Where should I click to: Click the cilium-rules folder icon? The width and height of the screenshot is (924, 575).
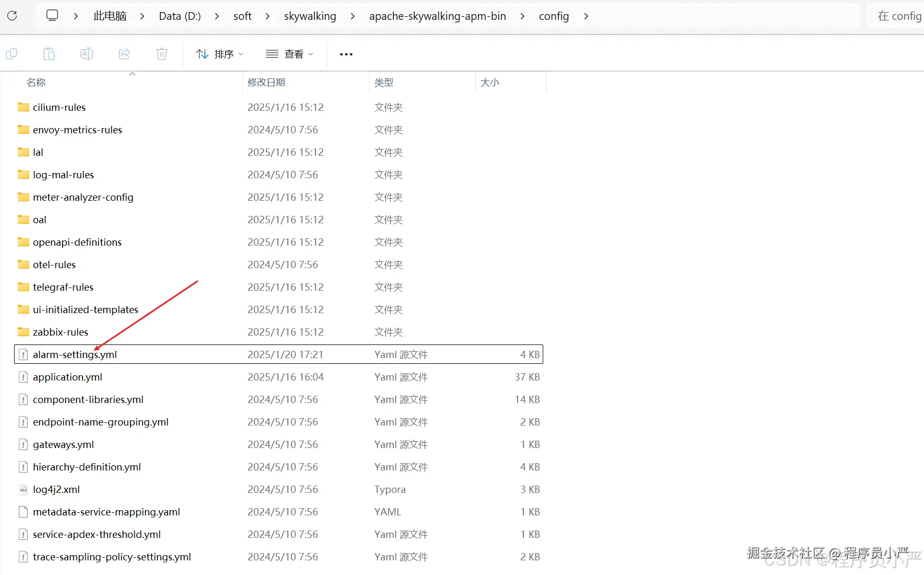click(x=24, y=107)
